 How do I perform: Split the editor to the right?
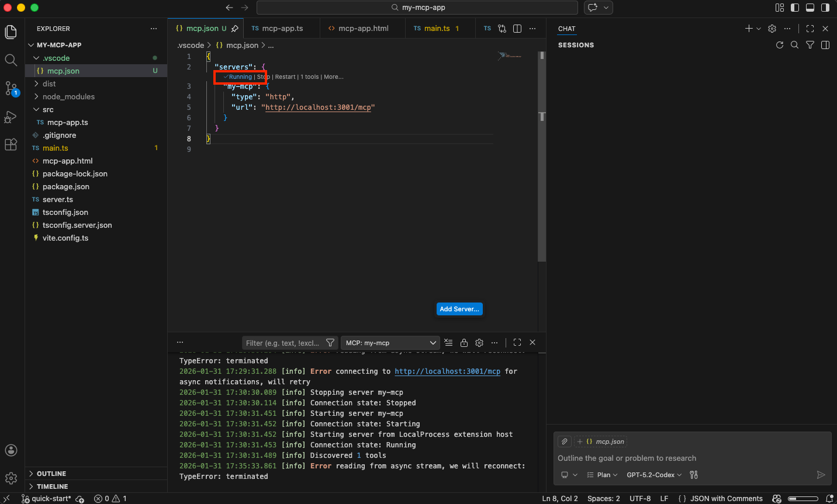(517, 28)
